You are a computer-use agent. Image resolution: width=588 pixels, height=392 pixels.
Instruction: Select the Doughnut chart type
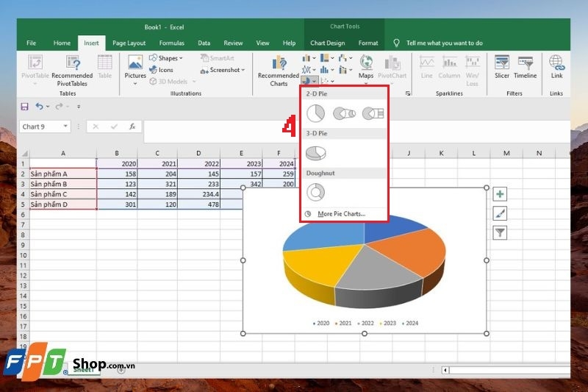[x=316, y=192]
